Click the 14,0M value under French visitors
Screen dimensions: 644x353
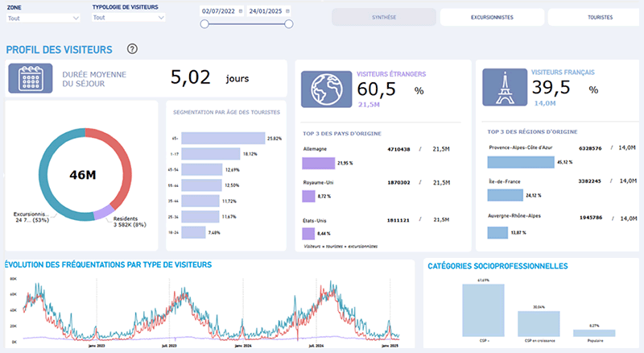pos(545,103)
